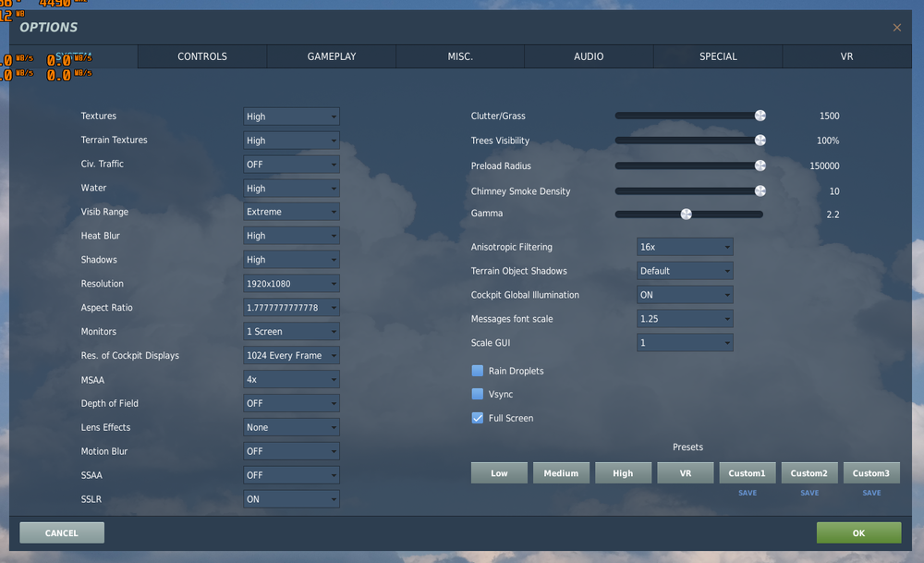Apply the Low preset
924x563 pixels.
pos(499,472)
